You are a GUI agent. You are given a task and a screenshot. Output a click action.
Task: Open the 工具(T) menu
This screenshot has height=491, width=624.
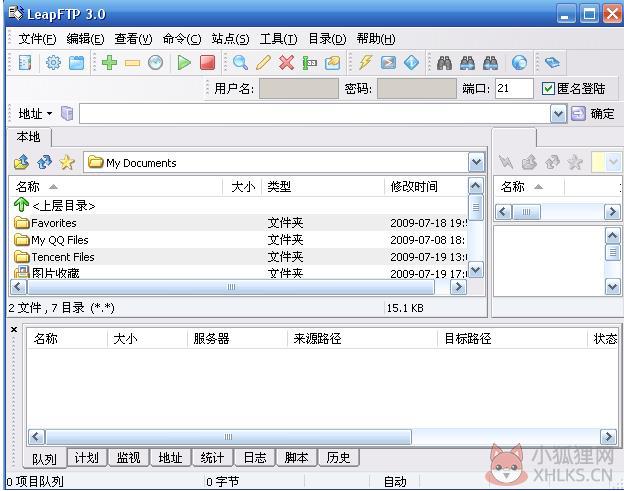point(279,39)
